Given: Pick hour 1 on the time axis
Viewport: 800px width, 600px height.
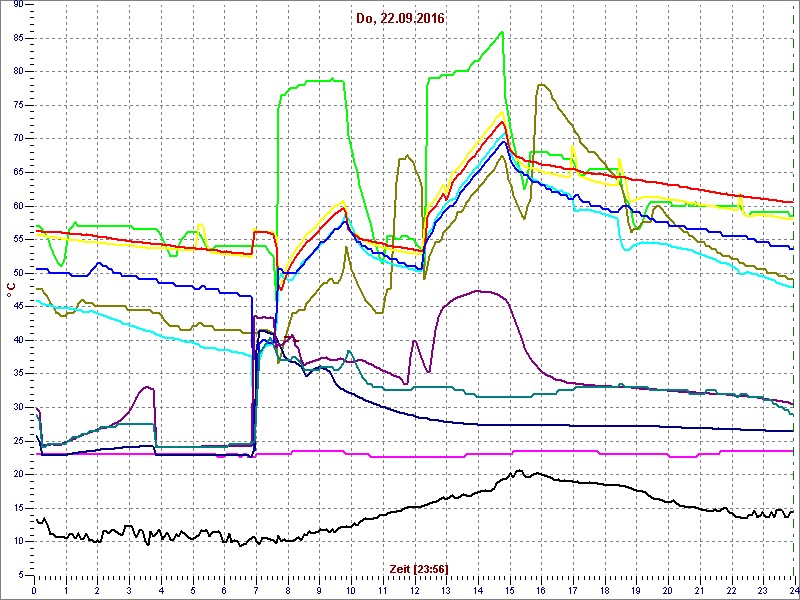Looking at the screenshot, I should pos(66,589).
